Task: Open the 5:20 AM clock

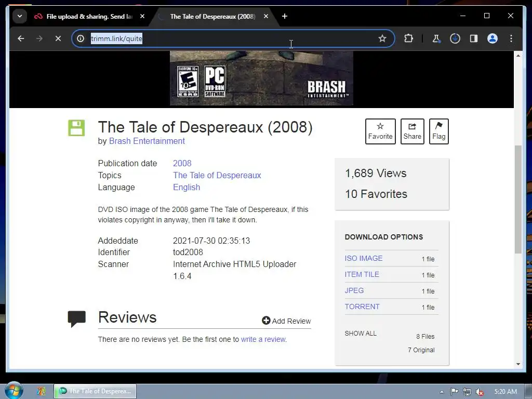Action: (506, 392)
